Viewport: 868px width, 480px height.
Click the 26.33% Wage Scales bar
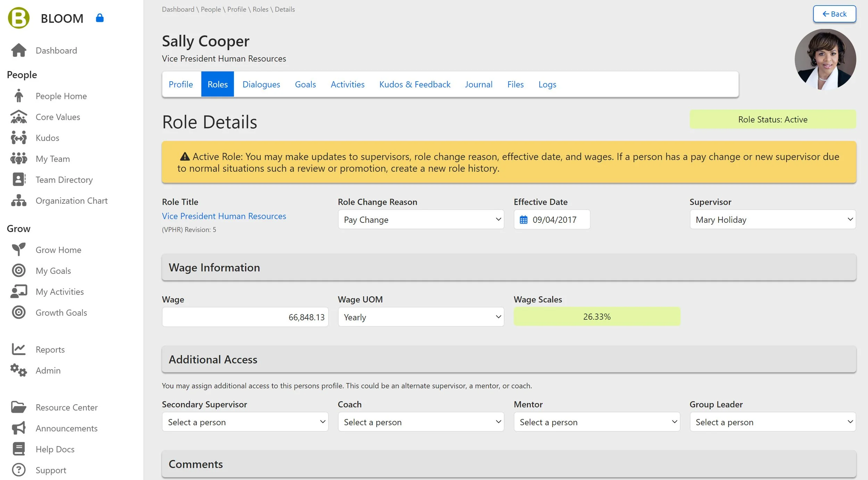click(596, 317)
